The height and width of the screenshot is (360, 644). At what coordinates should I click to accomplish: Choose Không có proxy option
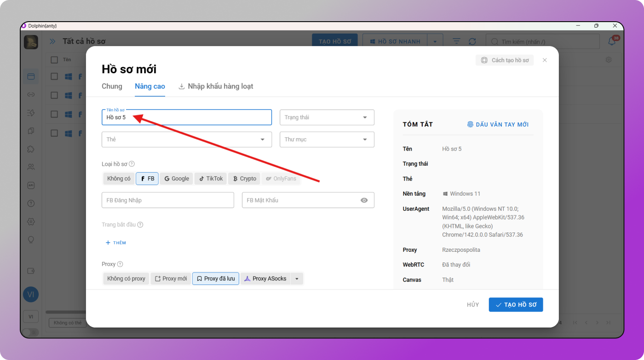click(126, 279)
